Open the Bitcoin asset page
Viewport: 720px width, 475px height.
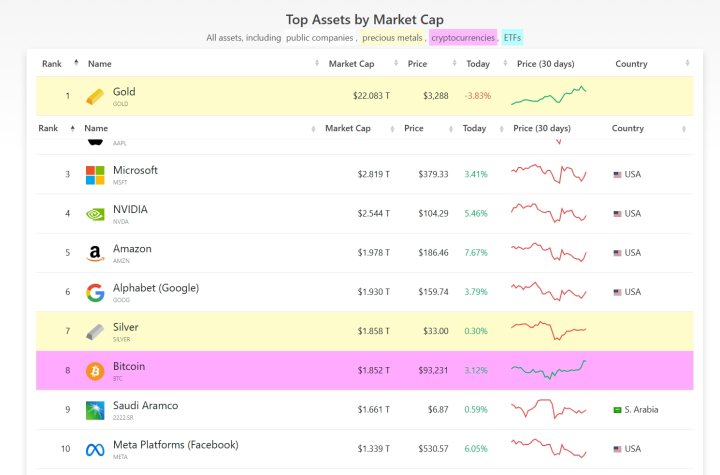coord(129,366)
